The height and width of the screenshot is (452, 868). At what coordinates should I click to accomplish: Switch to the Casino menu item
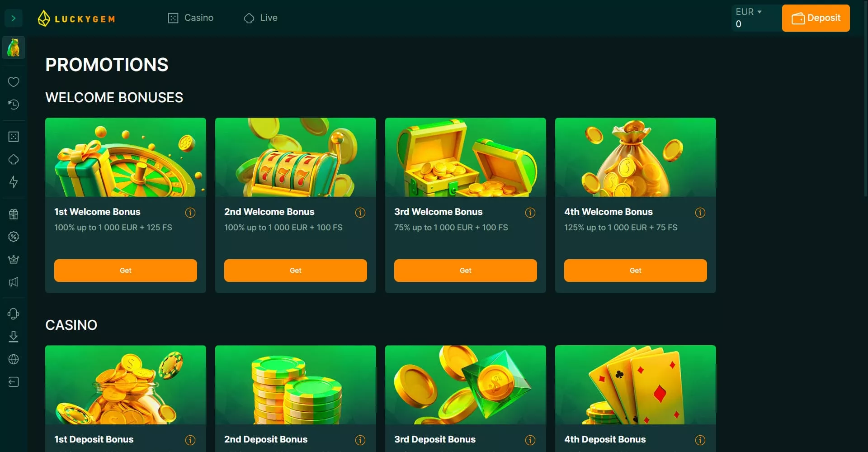coord(190,18)
